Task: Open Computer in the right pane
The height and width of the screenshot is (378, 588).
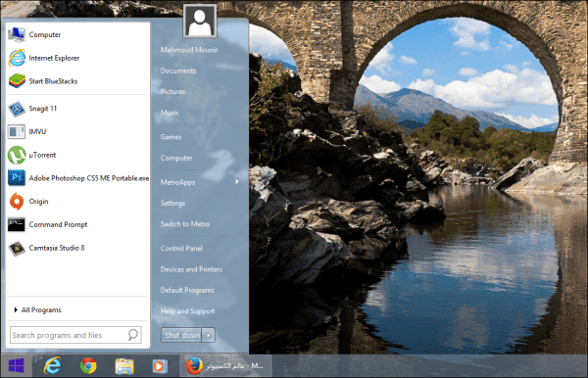Action: (175, 158)
